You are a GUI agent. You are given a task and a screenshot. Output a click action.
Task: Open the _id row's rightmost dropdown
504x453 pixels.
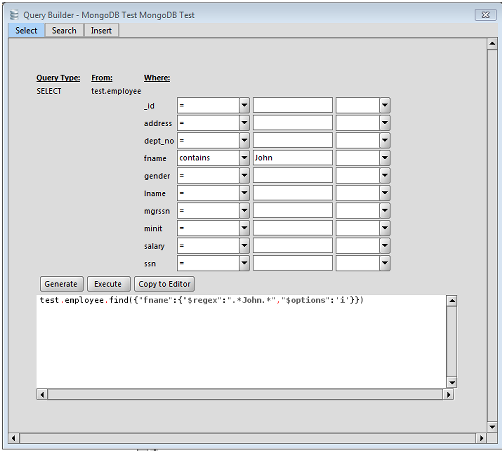coord(363,105)
